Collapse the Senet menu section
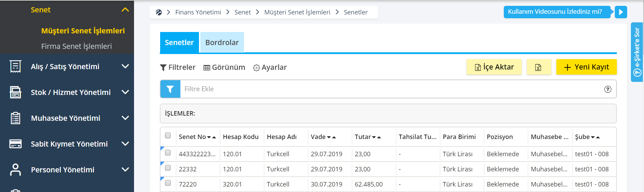This screenshot has width=644, height=192. 125,10
